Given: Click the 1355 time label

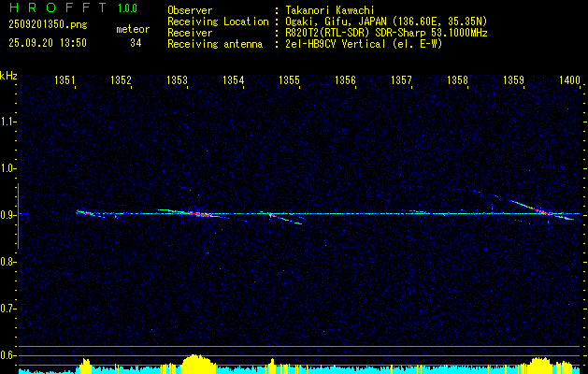Looking at the screenshot, I should pyautogui.click(x=290, y=81).
